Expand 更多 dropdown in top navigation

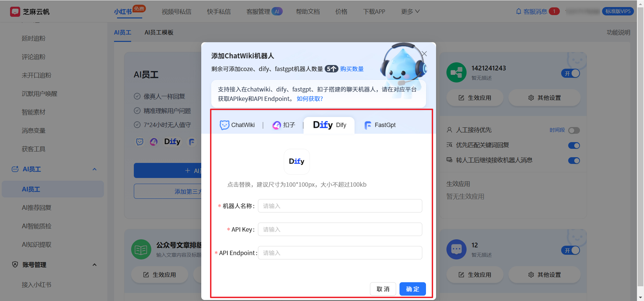click(x=410, y=11)
